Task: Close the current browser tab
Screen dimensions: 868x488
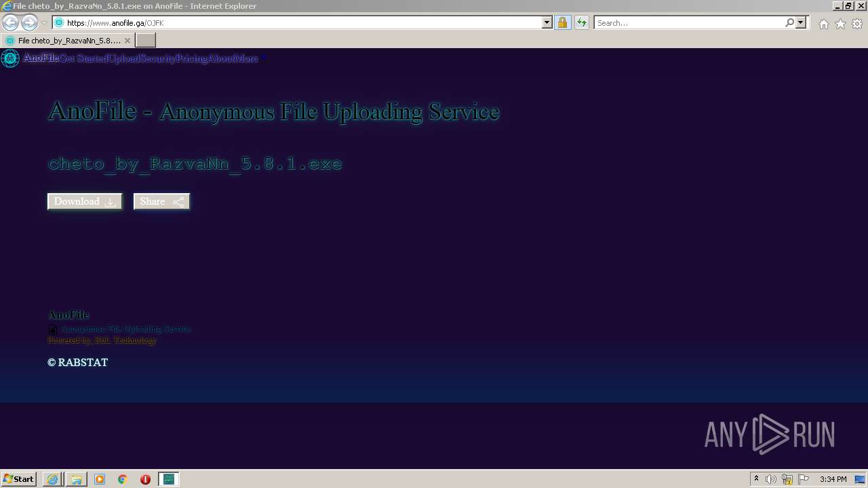Action: click(x=127, y=41)
